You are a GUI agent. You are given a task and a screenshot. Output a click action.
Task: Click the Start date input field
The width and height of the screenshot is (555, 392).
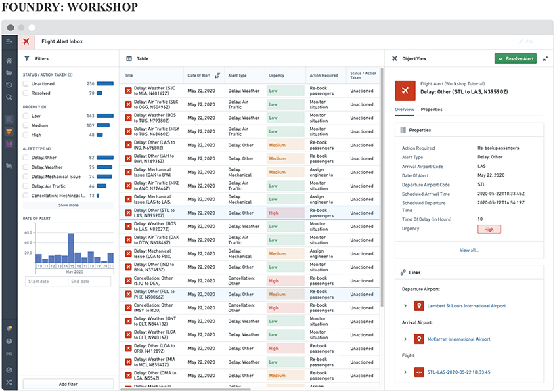(x=46, y=281)
